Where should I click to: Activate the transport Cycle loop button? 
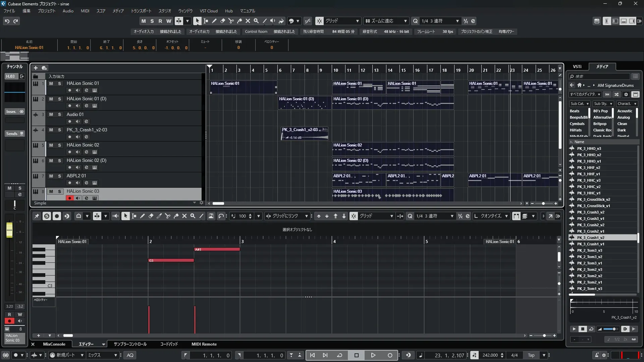click(339, 355)
